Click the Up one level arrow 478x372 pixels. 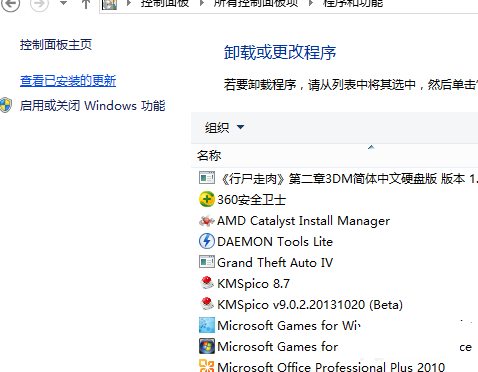click(x=86, y=4)
